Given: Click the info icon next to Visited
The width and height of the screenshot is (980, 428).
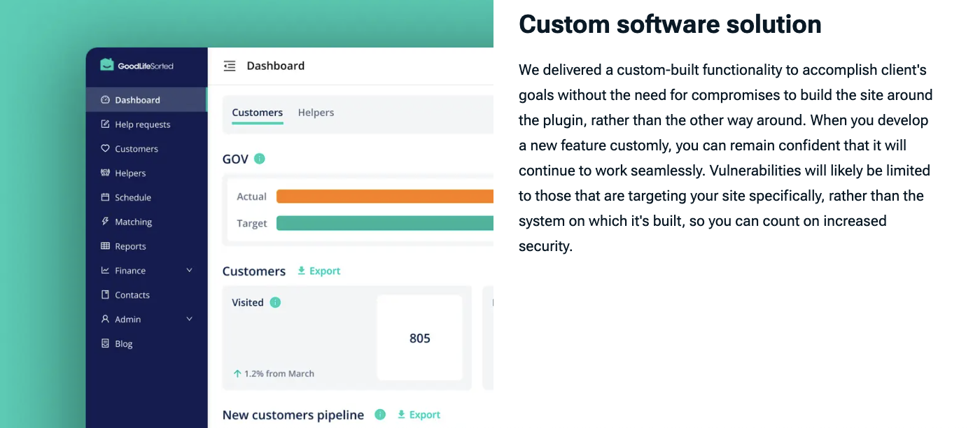Looking at the screenshot, I should coord(275,302).
